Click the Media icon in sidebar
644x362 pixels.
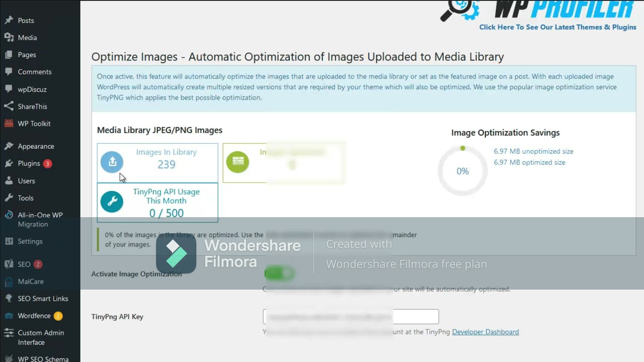click(x=9, y=38)
